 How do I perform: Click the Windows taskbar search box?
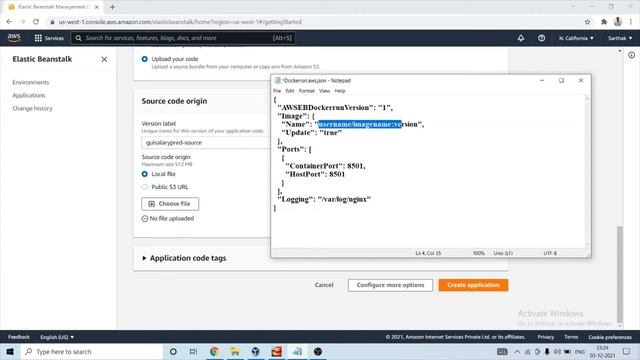click(92, 351)
